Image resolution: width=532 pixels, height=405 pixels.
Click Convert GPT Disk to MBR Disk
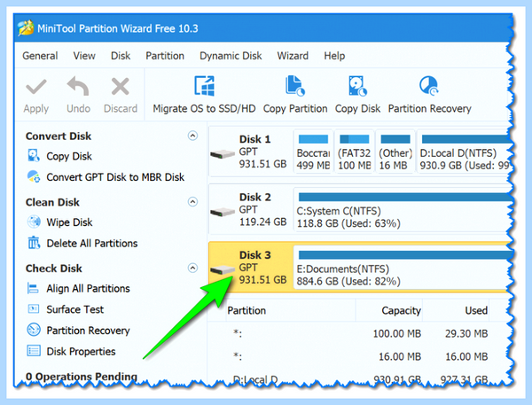point(115,177)
